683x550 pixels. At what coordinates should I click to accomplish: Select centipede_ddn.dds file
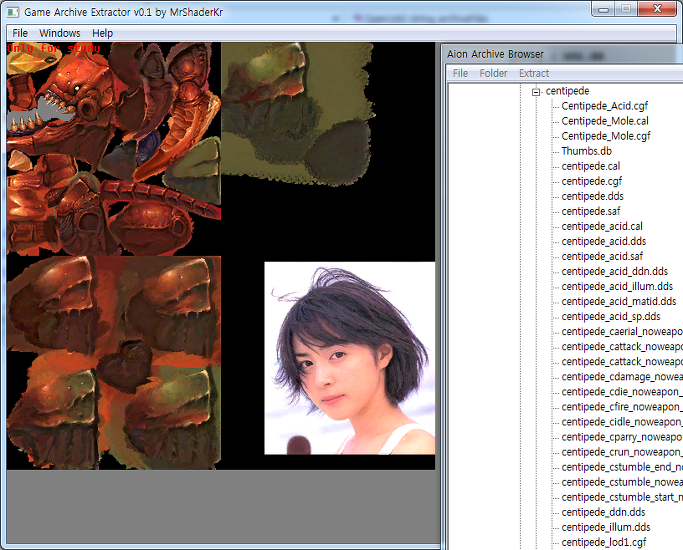pyautogui.click(x=603, y=512)
